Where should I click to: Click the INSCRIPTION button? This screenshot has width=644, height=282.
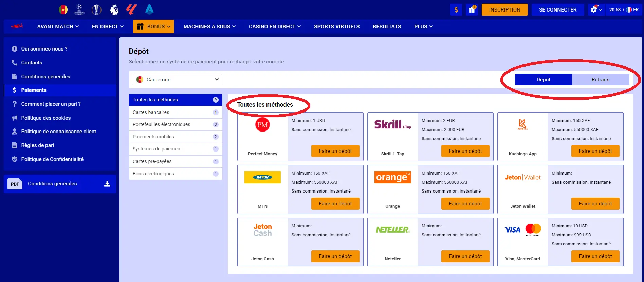504,9
